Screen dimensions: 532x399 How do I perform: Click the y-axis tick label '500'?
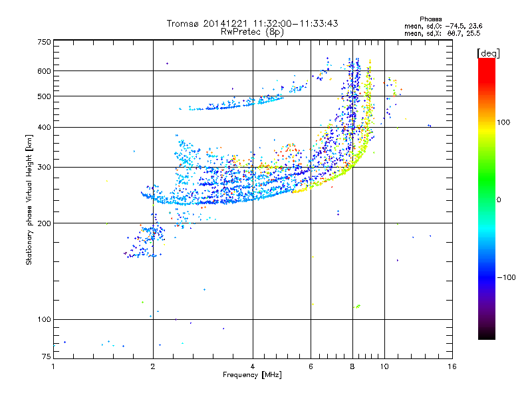[x=44, y=96]
